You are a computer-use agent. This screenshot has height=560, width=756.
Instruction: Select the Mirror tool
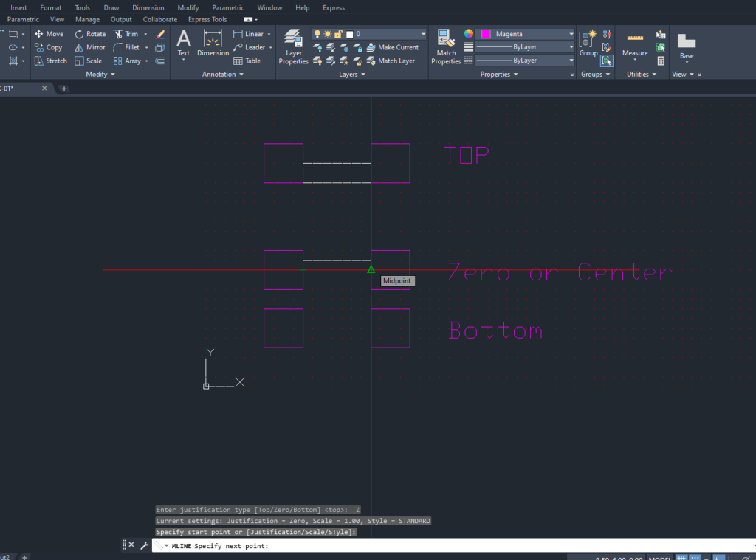pos(90,46)
